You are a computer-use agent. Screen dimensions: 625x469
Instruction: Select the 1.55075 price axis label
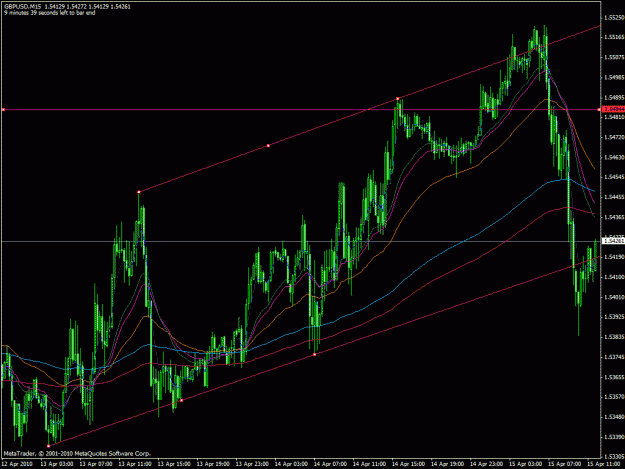(x=614, y=57)
